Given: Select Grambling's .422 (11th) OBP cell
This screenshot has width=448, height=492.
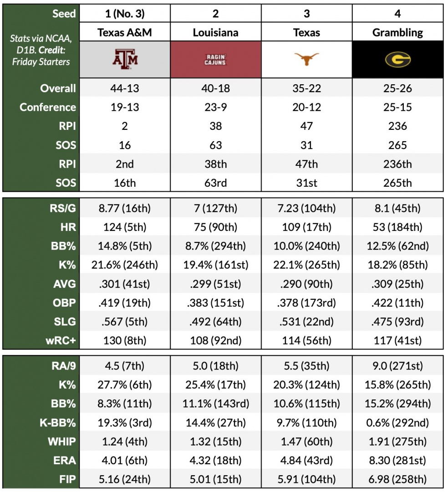Looking at the screenshot, I should click(x=397, y=302).
